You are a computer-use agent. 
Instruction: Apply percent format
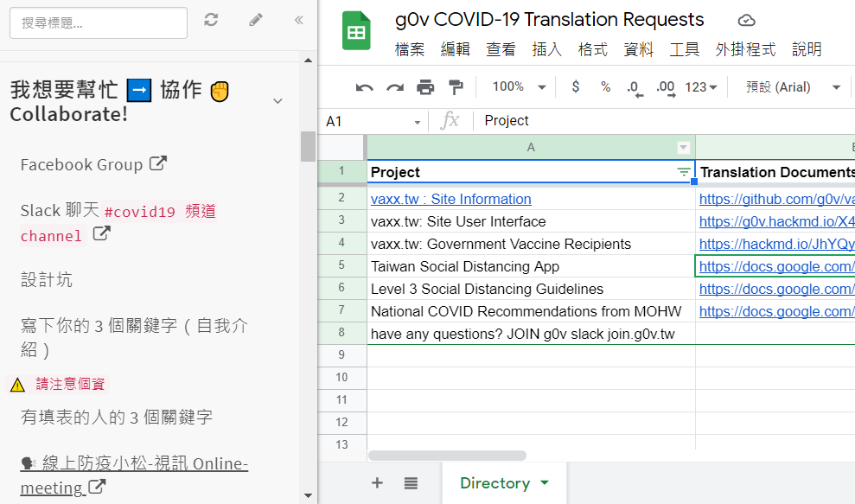[x=605, y=86]
